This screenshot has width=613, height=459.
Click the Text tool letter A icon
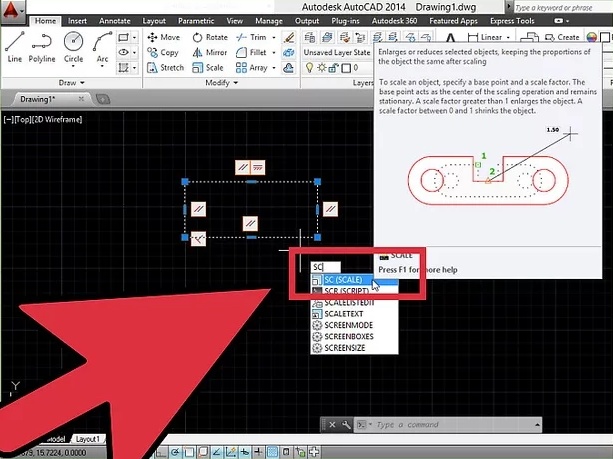coord(450,38)
